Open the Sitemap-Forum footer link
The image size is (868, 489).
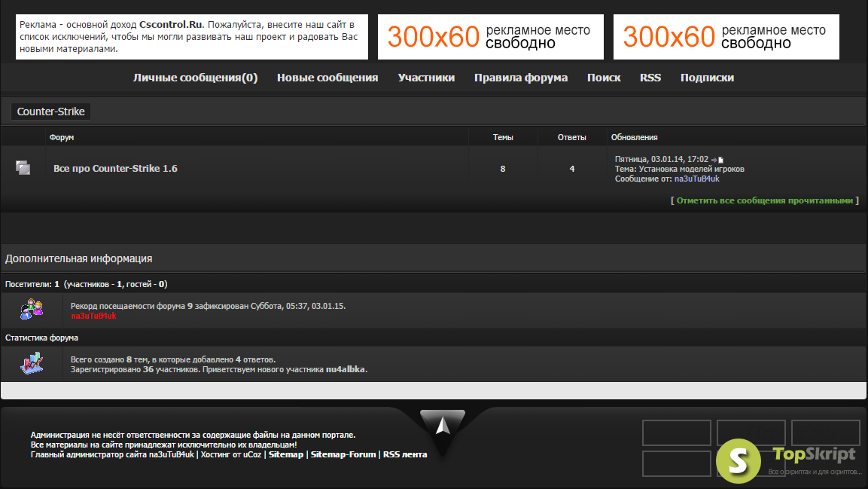[343, 454]
